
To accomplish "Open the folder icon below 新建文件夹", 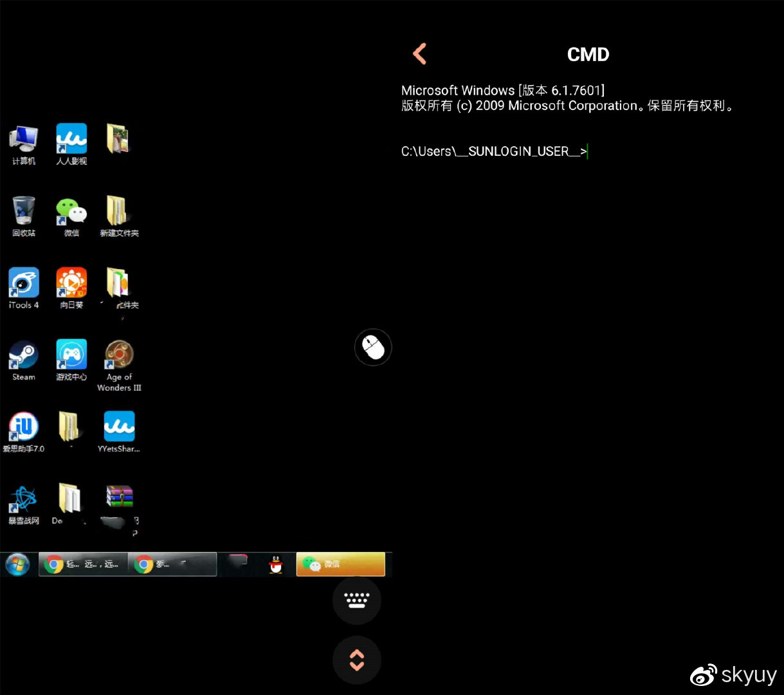I will pos(119,289).
